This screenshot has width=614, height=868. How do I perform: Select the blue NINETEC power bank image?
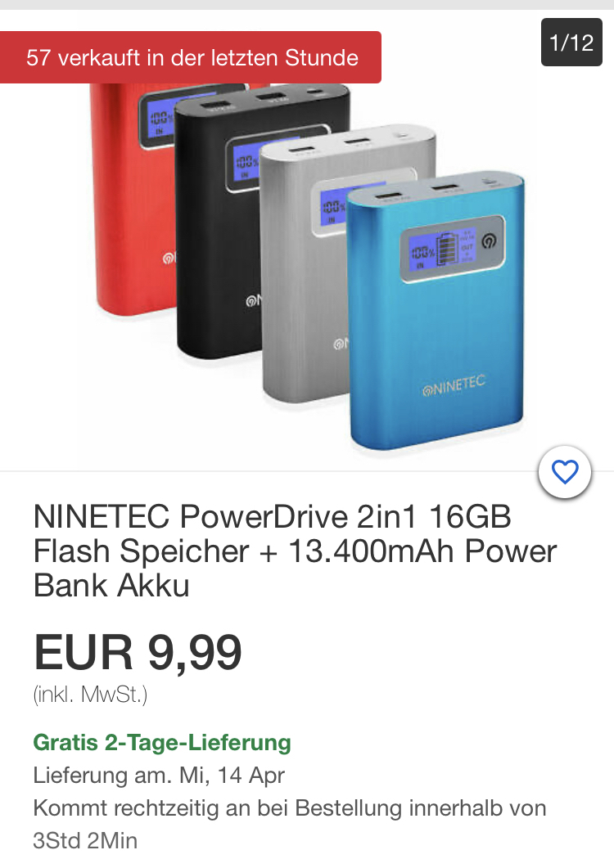[435, 313]
